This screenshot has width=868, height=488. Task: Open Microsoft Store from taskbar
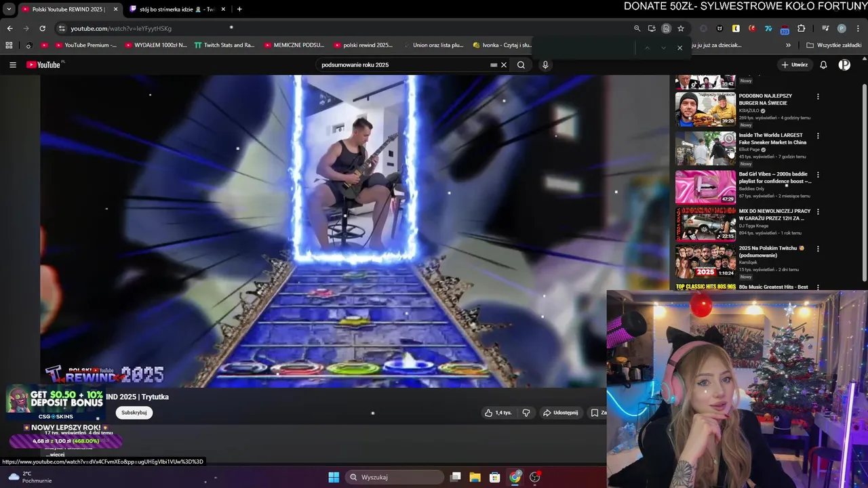click(x=495, y=477)
